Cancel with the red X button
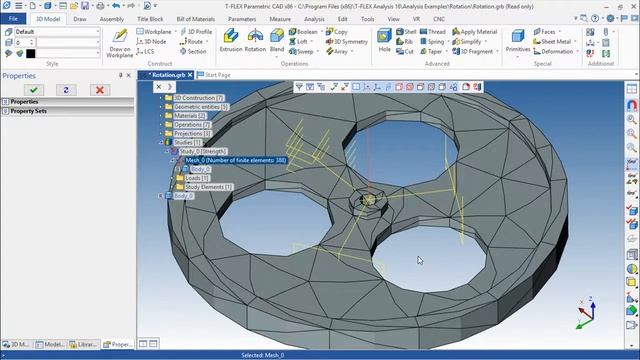This screenshot has width=640, height=360. (x=100, y=90)
